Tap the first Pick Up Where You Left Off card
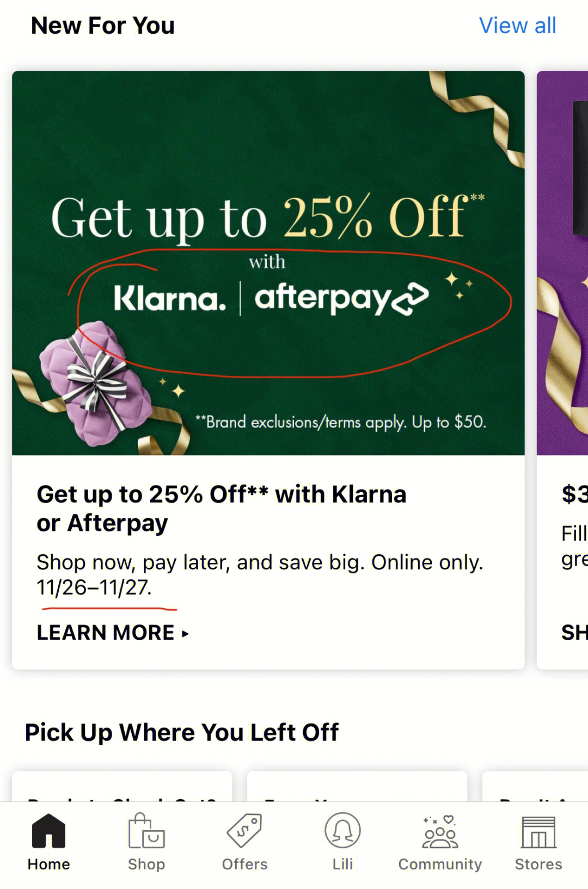The image size is (588, 889). [122, 786]
